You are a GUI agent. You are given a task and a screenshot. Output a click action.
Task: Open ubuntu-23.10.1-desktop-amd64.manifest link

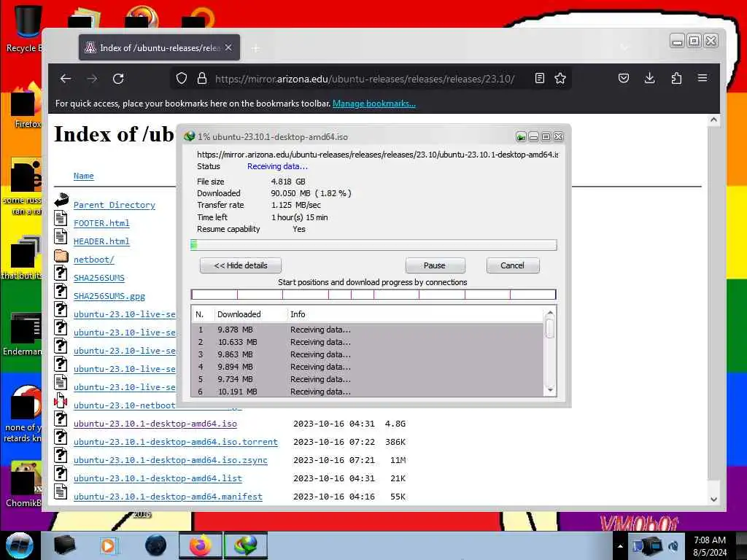pyautogui.click(x=168, y=496)
